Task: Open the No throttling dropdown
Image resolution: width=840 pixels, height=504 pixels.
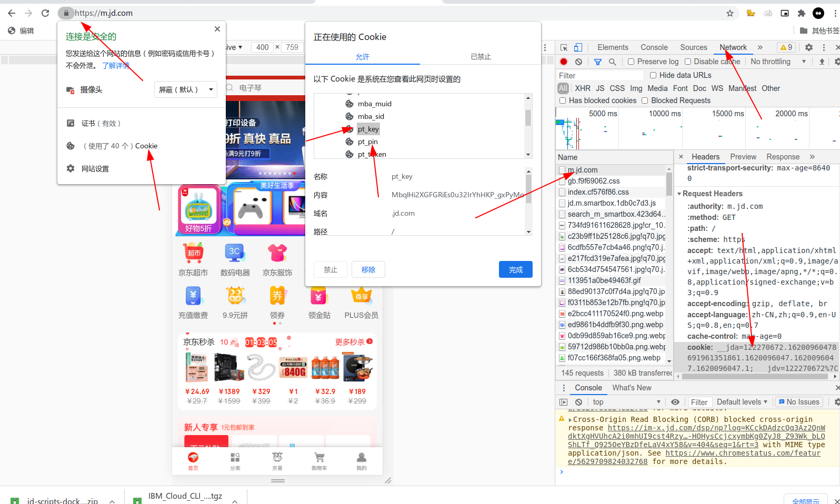Action: click(x=778, y=62)
